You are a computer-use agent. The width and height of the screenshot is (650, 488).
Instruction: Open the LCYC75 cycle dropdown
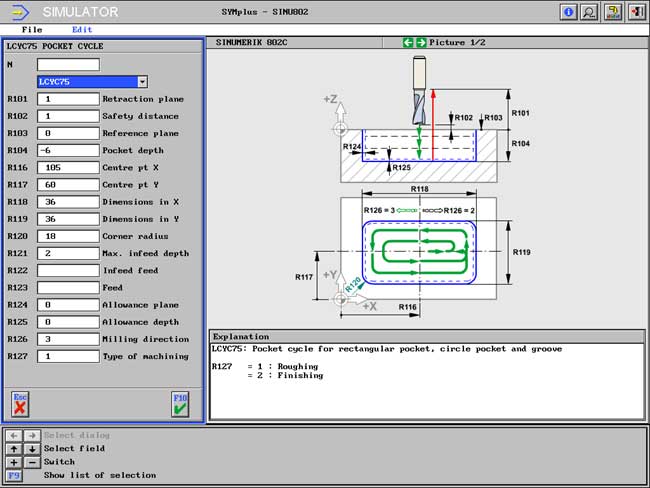tap(142, 82)
